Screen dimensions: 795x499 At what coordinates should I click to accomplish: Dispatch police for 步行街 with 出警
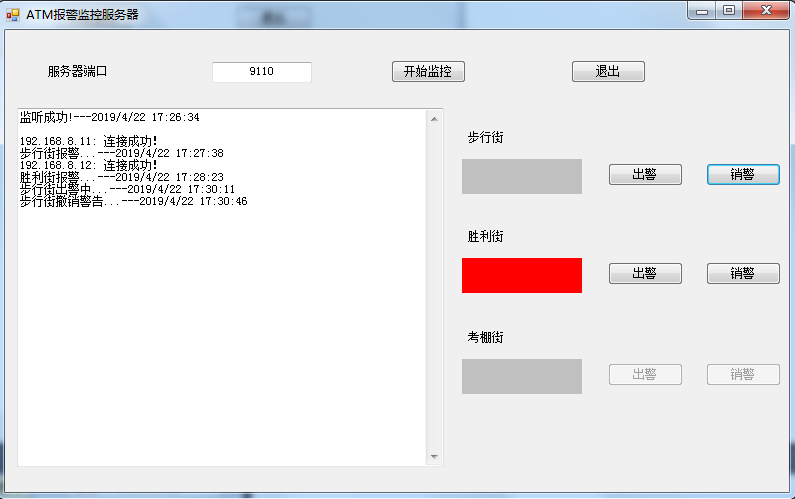(x=645, y=175)
